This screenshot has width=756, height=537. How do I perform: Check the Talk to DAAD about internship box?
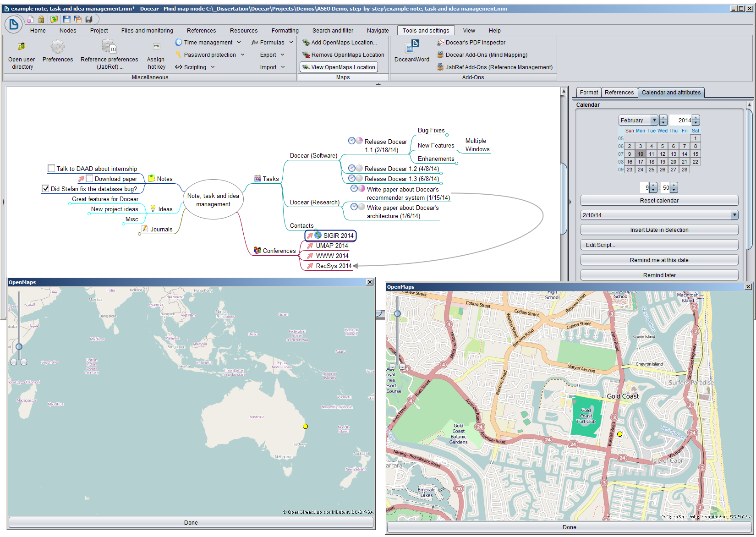point(51,168)
